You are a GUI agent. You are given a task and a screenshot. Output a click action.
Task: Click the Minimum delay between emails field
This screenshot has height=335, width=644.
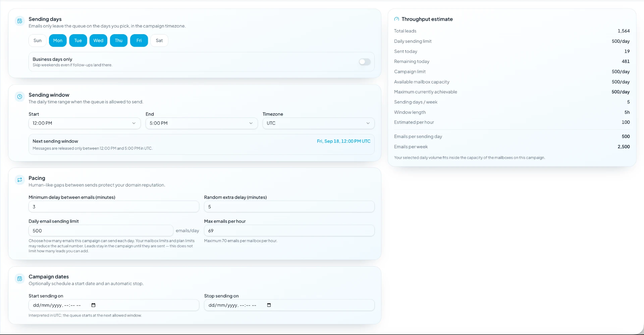(x=114, y=207)
